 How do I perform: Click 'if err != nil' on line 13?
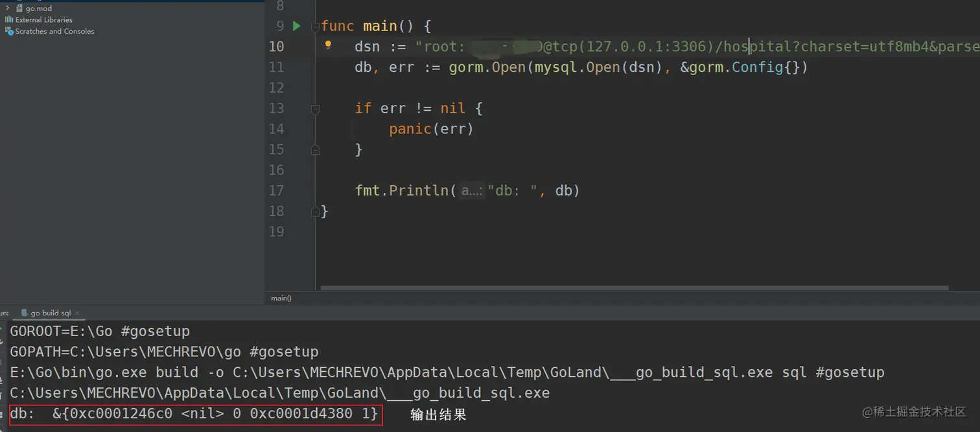click(410, 108)
